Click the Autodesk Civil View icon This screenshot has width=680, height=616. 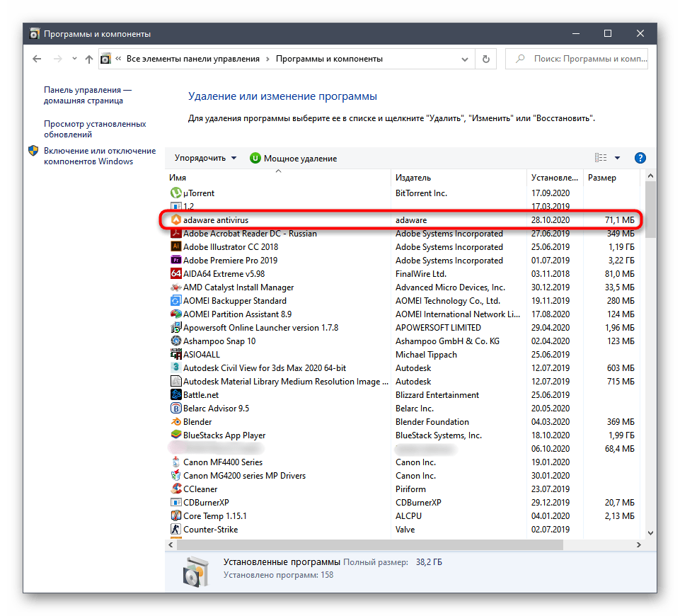[175, 368]
